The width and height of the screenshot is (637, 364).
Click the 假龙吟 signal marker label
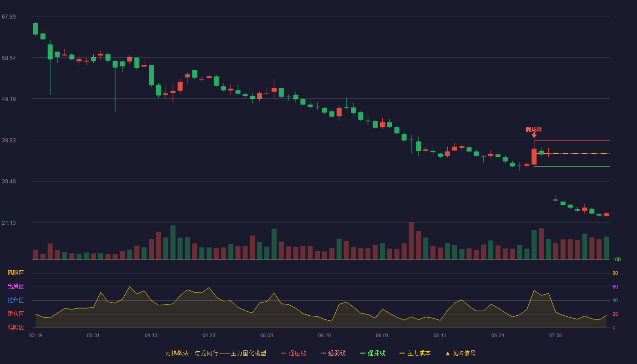point(534,130)
